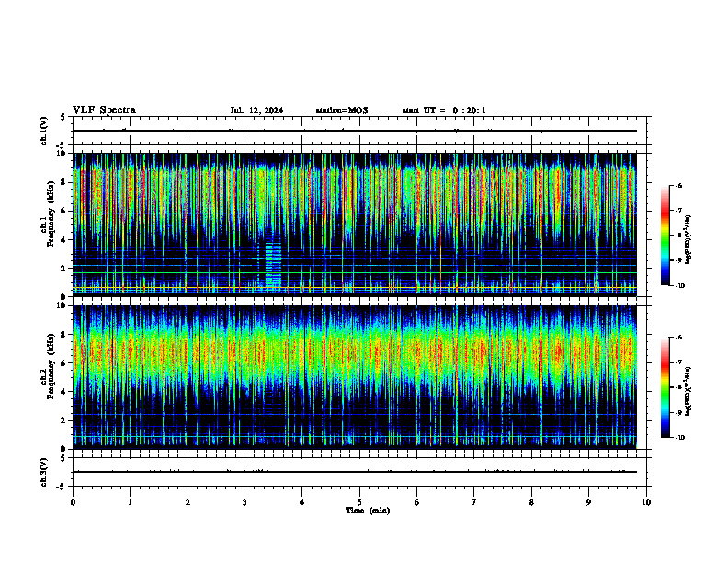Click the "-10" label on ch.1 colorbar
The width and height of the screenshot is (728, 563).
[679, 286]
